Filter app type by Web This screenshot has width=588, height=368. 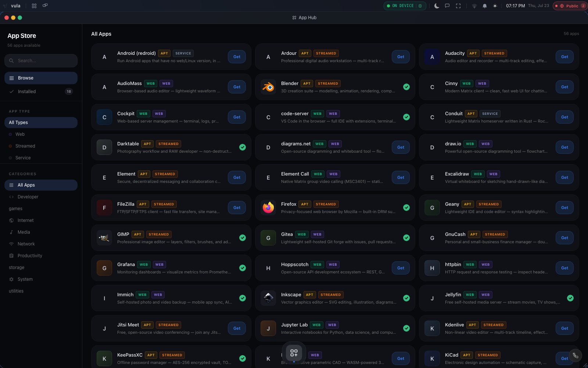41,134
